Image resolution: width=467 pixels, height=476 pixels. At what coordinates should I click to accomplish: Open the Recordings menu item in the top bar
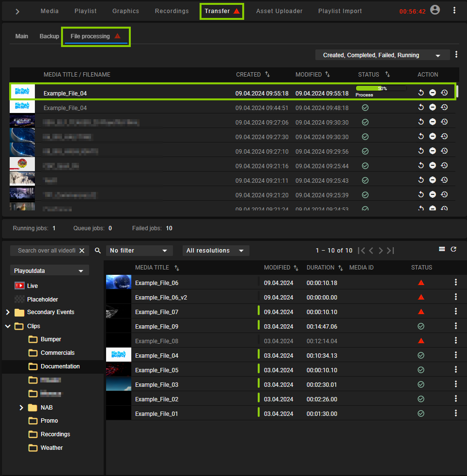click(x=171, y=11)
